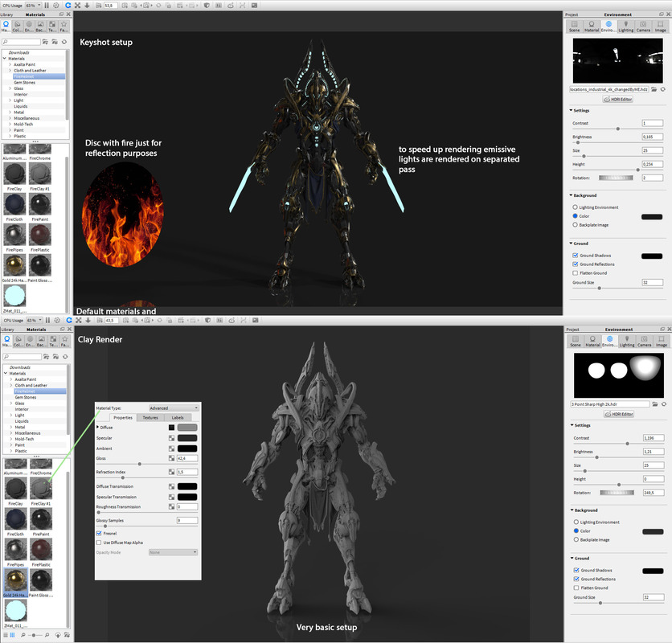
Task: Click zoom-in magnifier under bottom library thumbnails
Action: pos(47,635)
